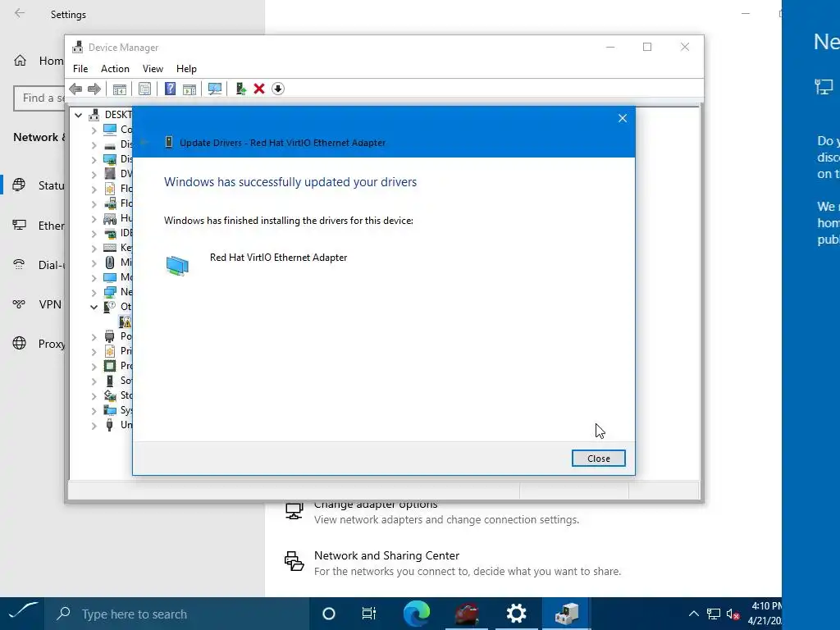Open Proxy settings in Settings sidebar
The image size is (840, 630).
tap(38, 344)
